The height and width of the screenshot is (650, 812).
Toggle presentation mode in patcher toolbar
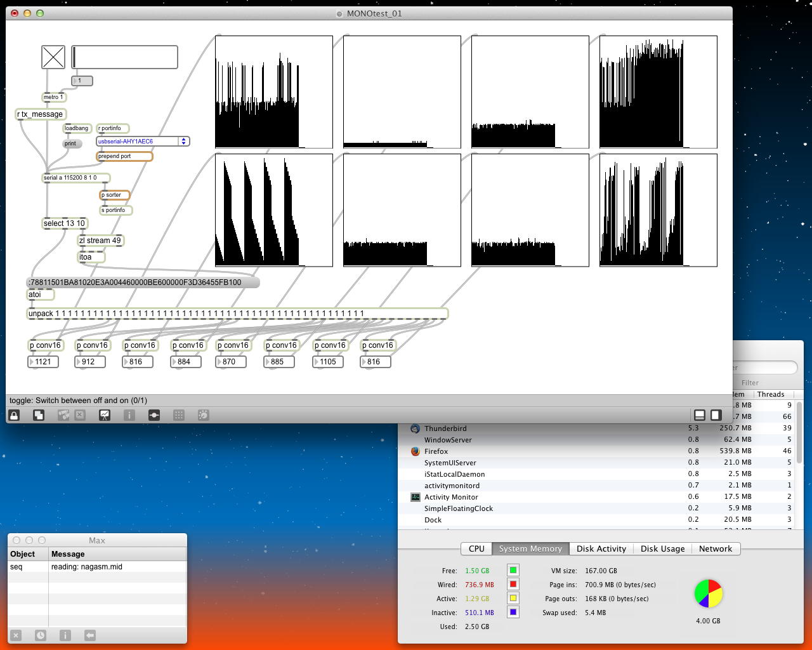(x=105, y=415)
